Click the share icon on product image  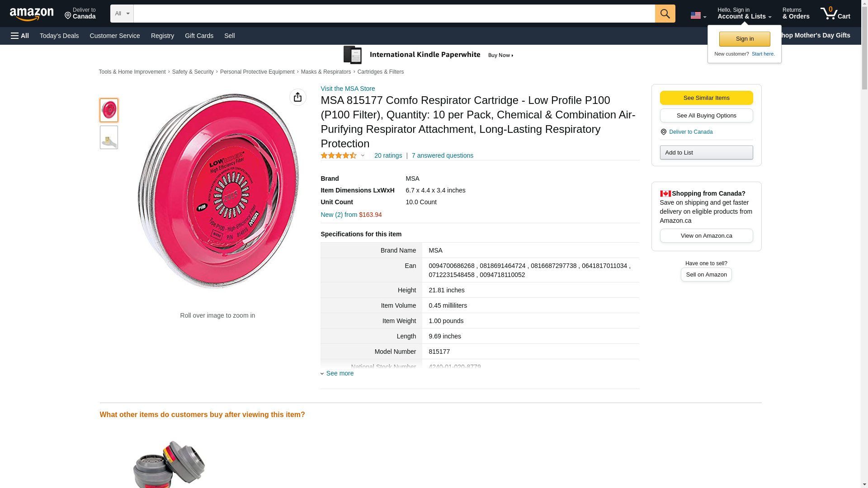click(297, 97)
